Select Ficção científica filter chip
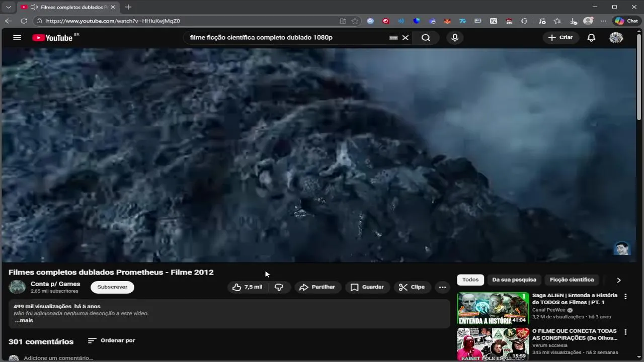This screenshot has width=644, height=362. coord(572,280)
